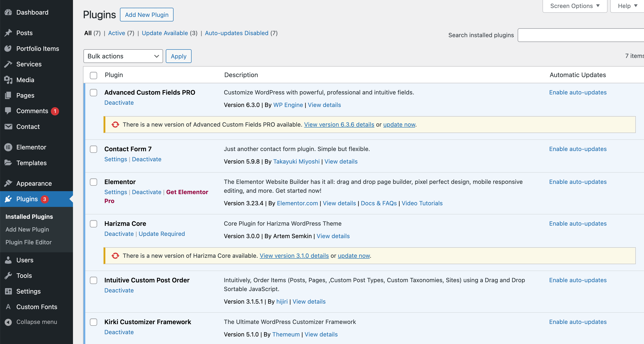This screenshot has height=344, width=644.
Task: Click the Tools wrench icon
Action: tap(8, 276)
